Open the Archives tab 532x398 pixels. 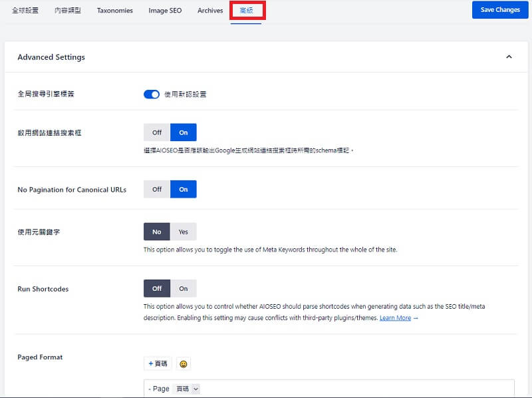[210, 11]
